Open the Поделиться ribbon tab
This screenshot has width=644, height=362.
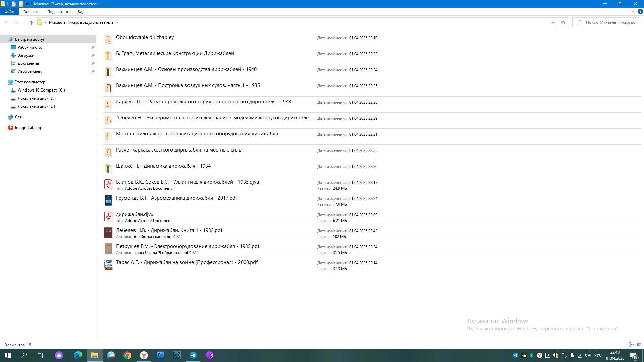(57, 12)
